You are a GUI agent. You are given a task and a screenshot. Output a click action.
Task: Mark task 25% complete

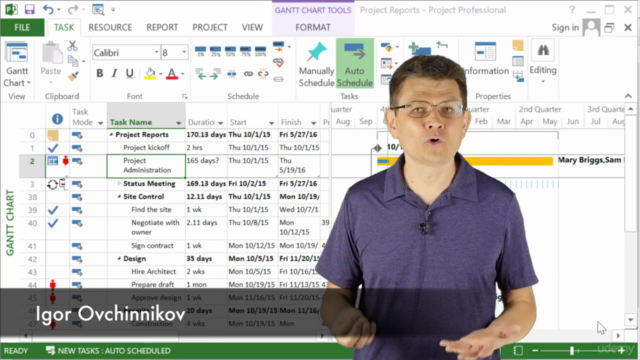[216, 51]
